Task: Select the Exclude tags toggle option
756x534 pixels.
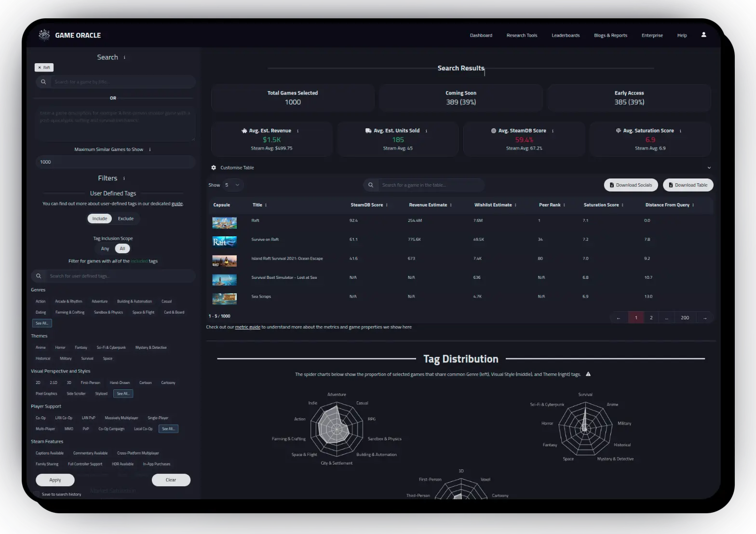Action: tap(126, 219)
